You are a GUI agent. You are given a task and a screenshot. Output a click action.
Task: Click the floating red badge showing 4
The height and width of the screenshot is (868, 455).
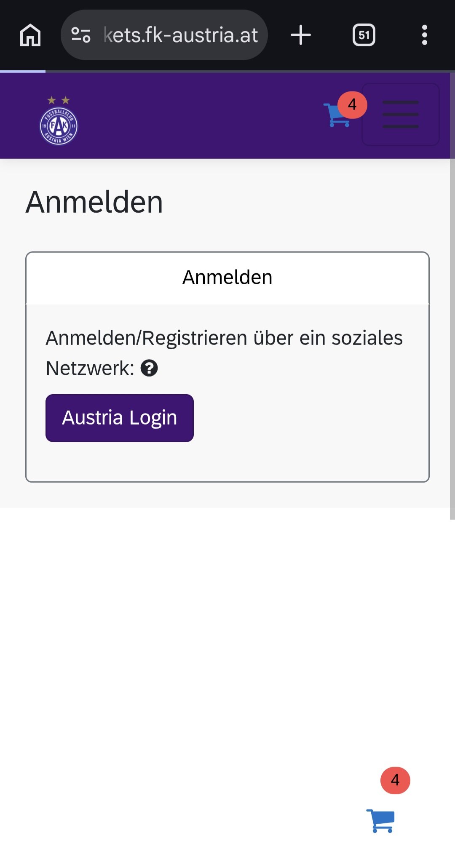coord(395,780)
